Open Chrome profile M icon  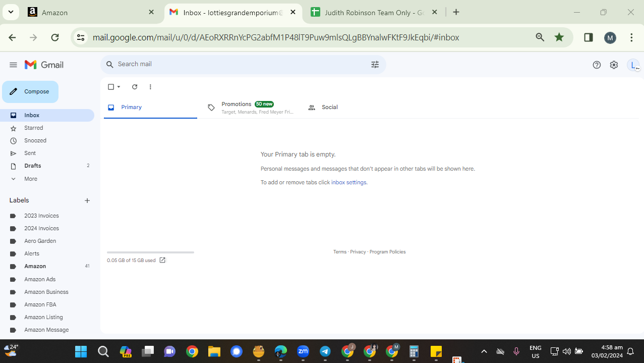(x=610, y=37)
